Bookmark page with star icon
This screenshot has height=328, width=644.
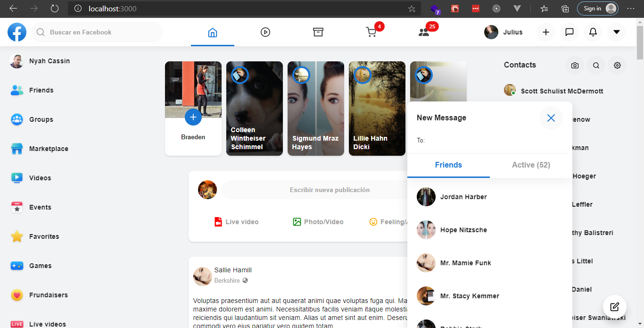pyautogui.click(x=412, y=8)
